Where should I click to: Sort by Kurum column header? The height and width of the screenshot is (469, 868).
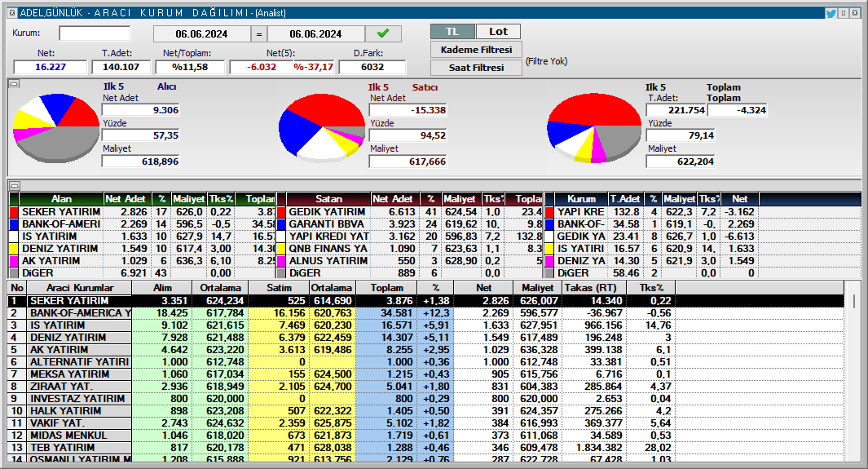pyautogui.click(x=581, y=199)
